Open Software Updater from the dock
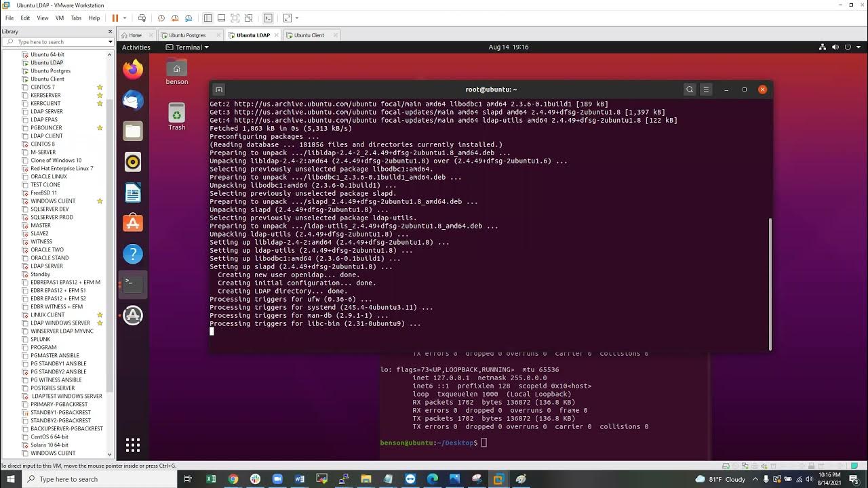The image size is (868, 488). [133, 315]
